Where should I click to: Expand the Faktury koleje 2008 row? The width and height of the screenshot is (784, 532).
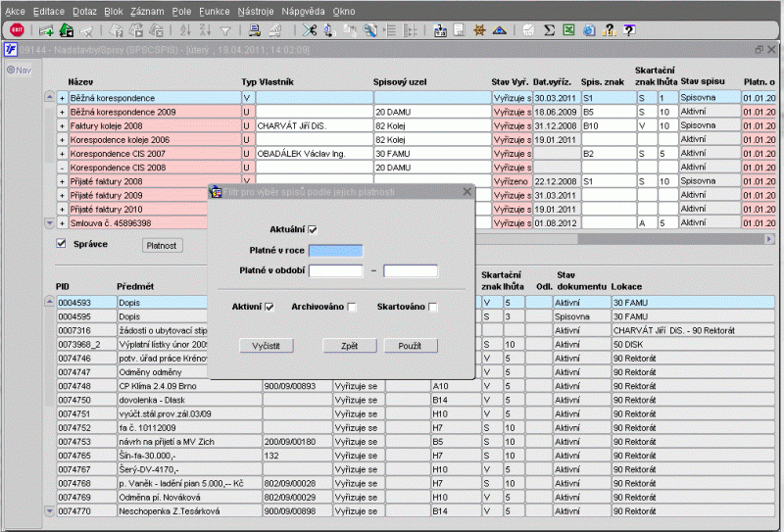[x=62, y=126]
